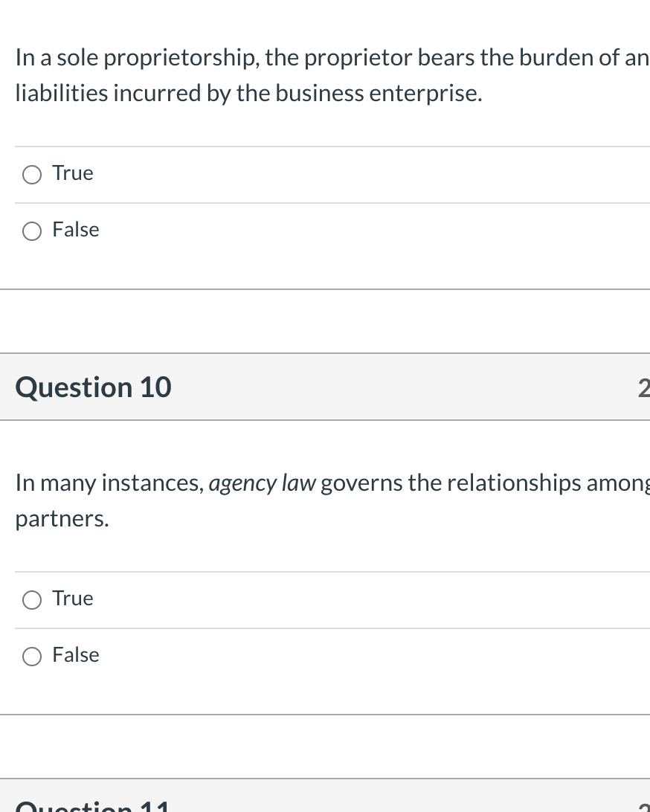Screen dimensions: 650x812
Task: Select False radio for sole proprietorship statement
Action: [32, 231]
